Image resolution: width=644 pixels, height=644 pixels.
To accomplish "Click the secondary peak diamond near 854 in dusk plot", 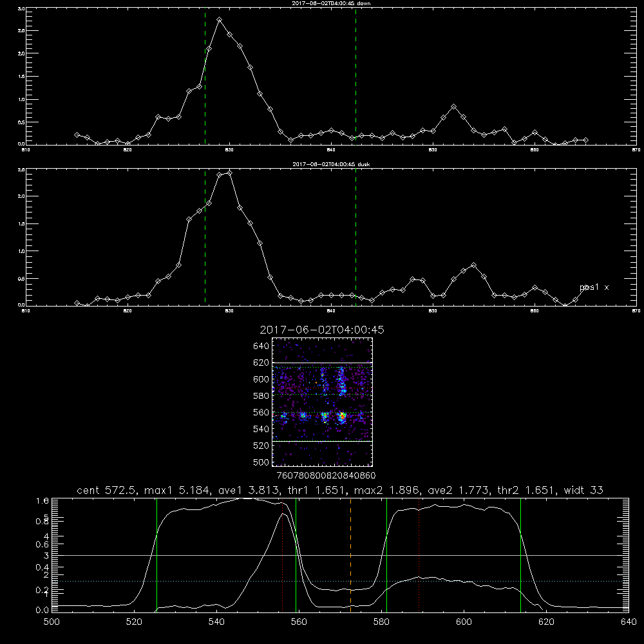I will pyautogui.click(x=473, y=265).
